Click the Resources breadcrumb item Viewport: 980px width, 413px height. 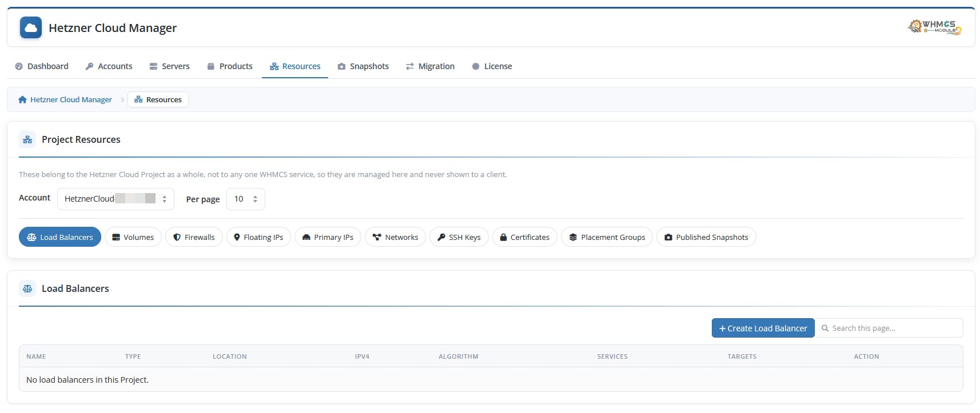(158, 99)
